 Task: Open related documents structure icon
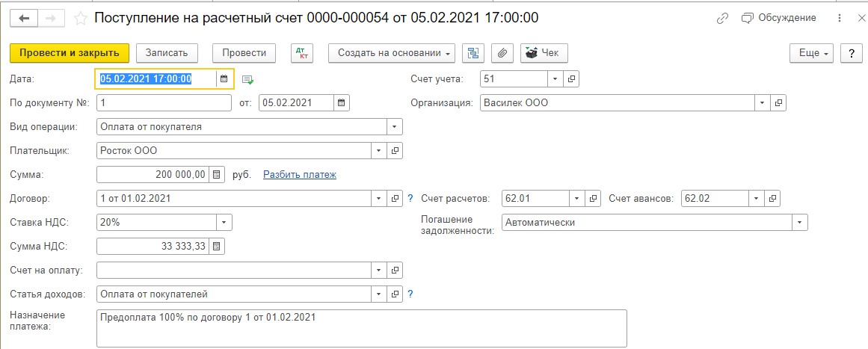pos(473,53)
